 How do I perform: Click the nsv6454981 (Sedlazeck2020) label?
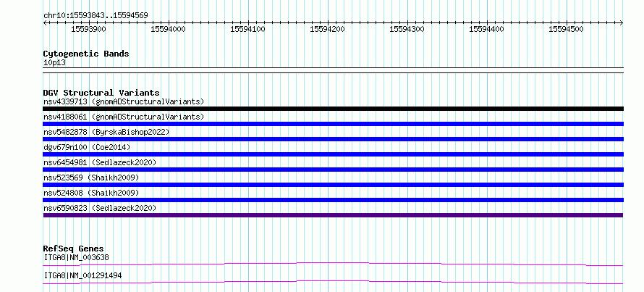point(100,162)
